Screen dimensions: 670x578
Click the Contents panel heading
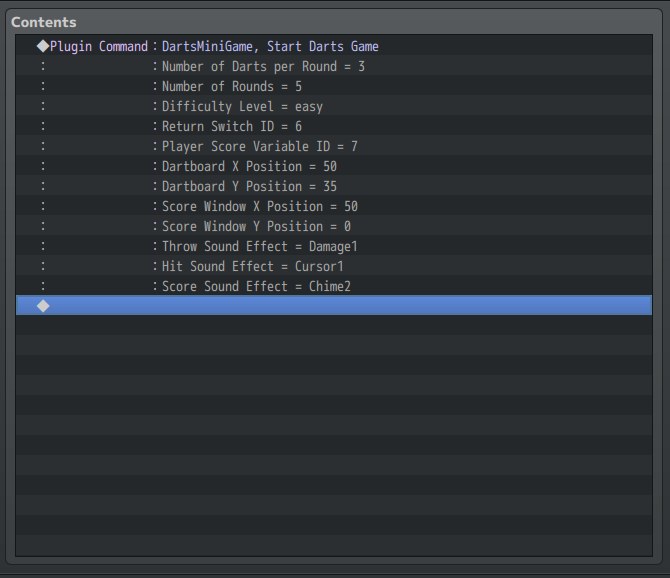[44, 22]
